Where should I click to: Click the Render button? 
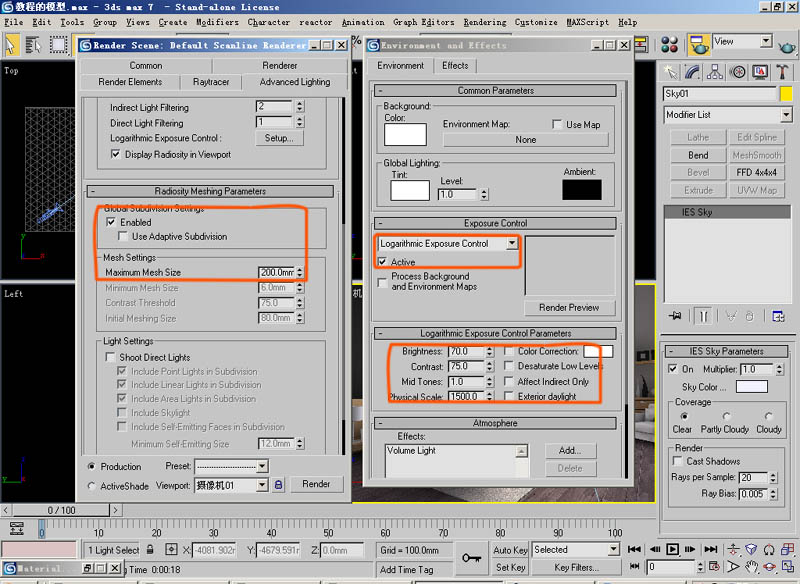pyautogui.click(x=316, y=484)
